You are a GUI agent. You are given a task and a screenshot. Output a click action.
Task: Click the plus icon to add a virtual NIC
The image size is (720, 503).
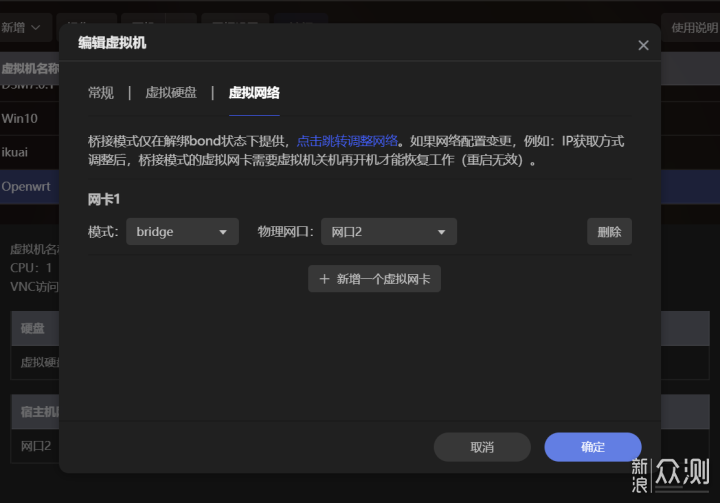tap(324, 279)
